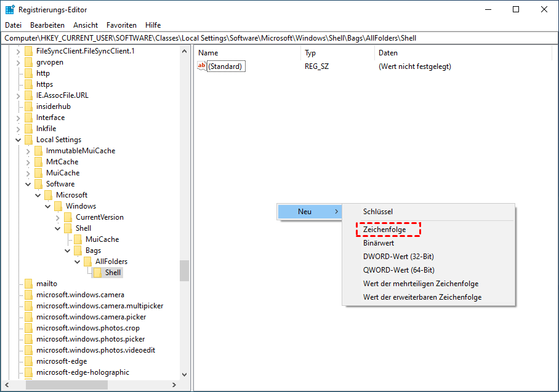Click the mailto folder icon
The height and width of the screenshot is (392, 559).
(x=29, y=284)
